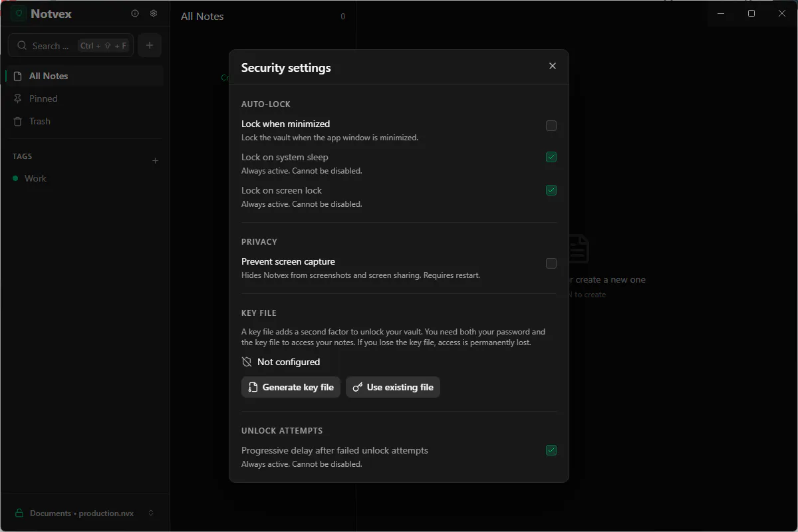Click the PRIVACY section heading
Viewport: 798px width, 532px height.
coord(259,242)
